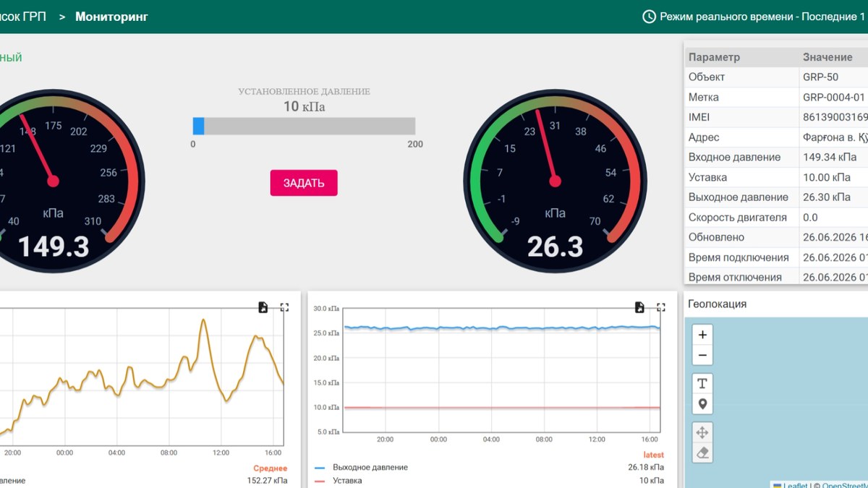Click the clock icon for real-time mode

pos(649,16)
